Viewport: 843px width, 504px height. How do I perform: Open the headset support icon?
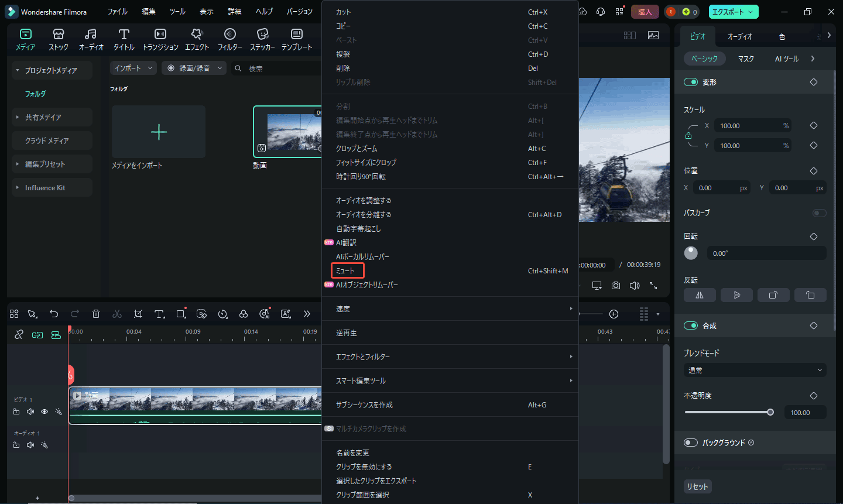point(601,12)
